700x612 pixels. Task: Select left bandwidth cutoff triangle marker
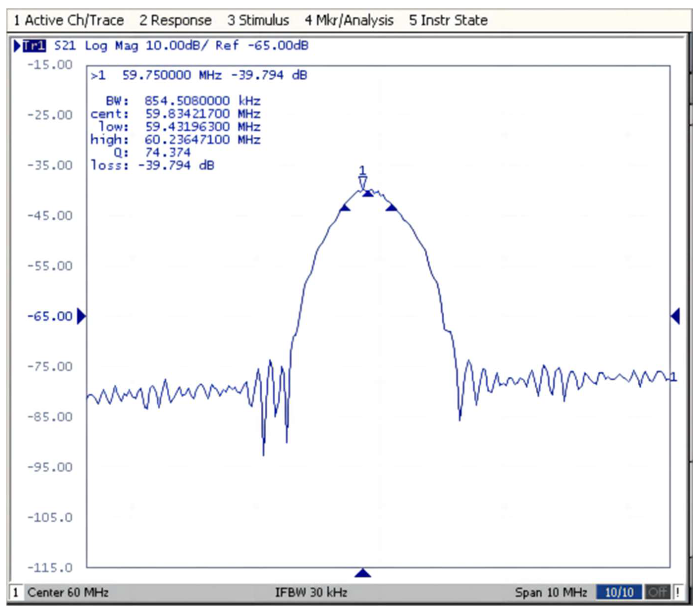click(x=345, y=208)
